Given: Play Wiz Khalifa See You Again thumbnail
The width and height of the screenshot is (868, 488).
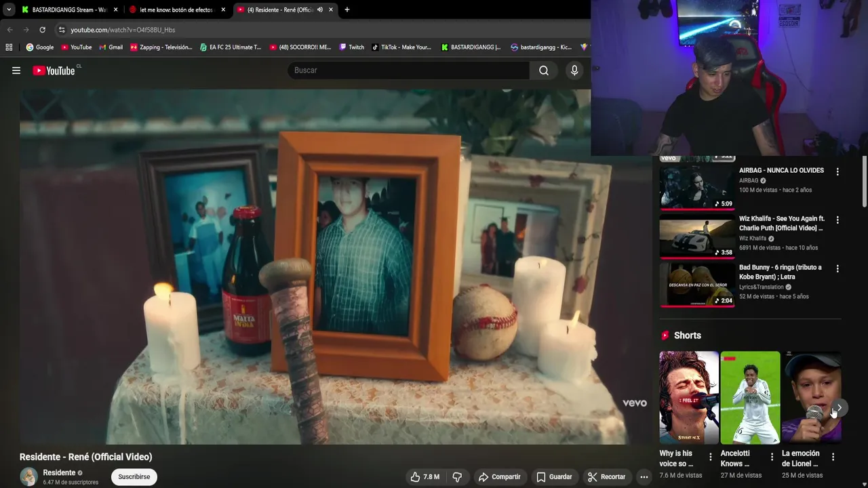Looking at the screenshot, I should [697, 237].
